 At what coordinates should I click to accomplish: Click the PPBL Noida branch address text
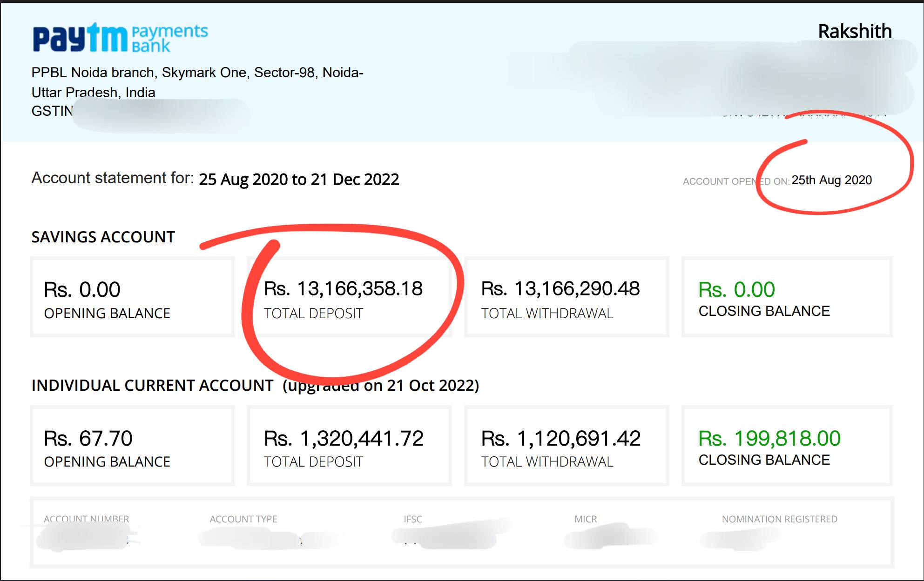[x=197, y=82]
